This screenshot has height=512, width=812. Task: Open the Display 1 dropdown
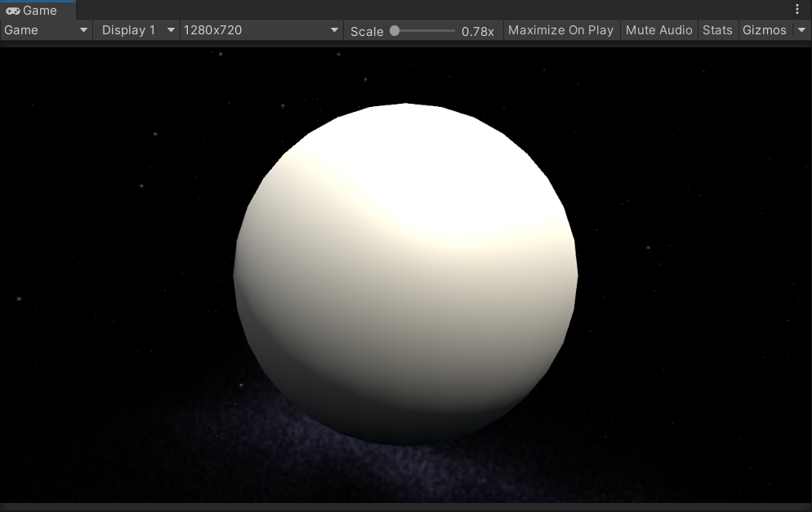pos(136,30)
